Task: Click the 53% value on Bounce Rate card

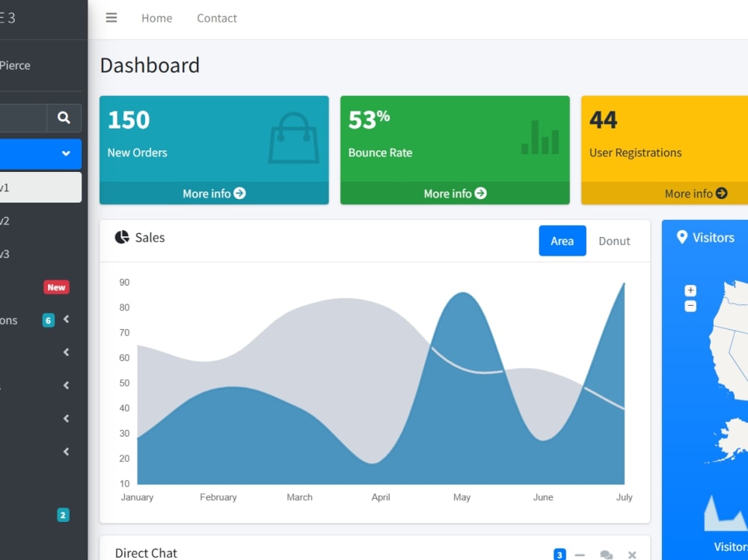Action: [x=369, y=119]
